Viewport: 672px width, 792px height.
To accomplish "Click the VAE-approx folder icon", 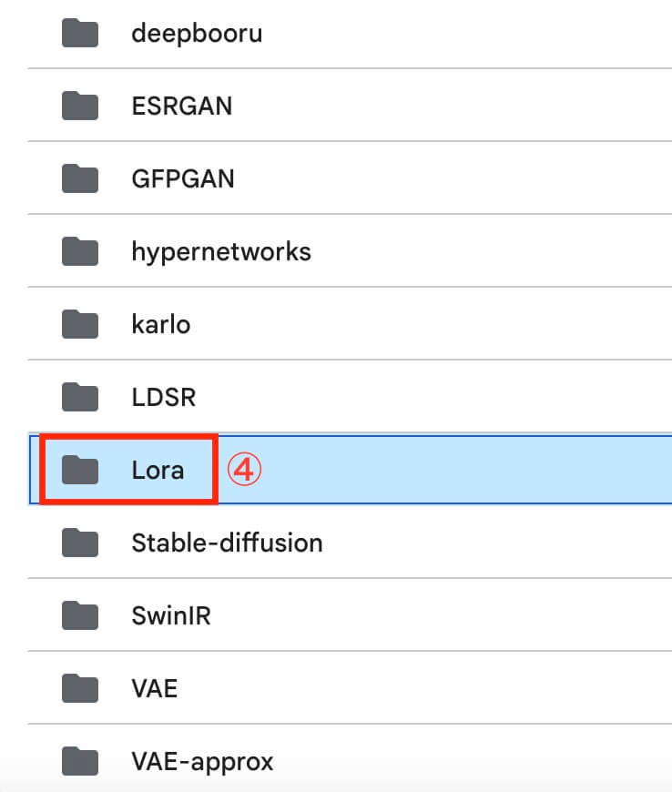I will pyautogui.click(x=80, y=761).
